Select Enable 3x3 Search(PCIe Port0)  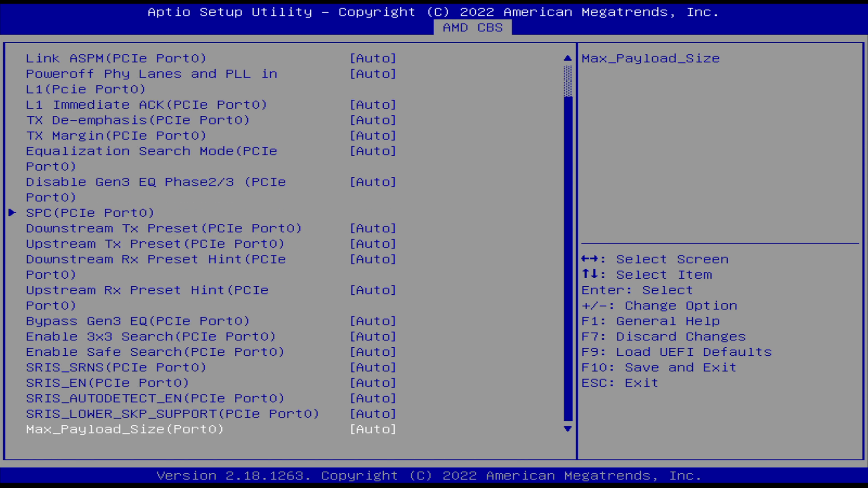(151, 336)
